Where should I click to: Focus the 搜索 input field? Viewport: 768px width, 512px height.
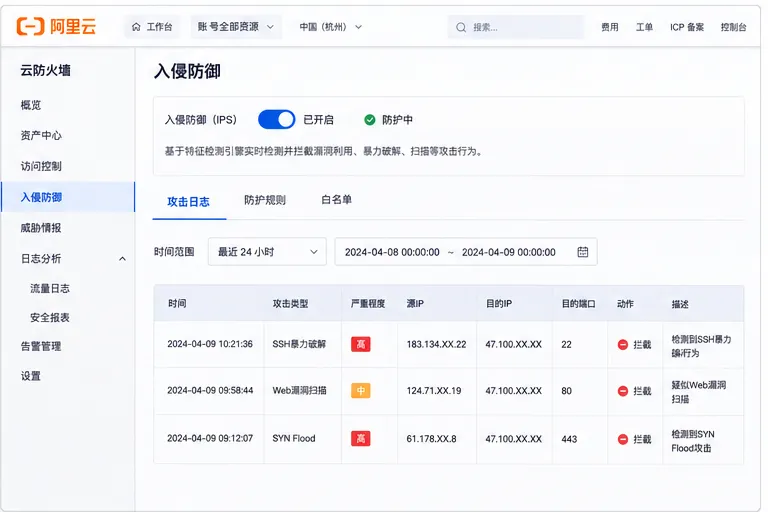(516, 27)
